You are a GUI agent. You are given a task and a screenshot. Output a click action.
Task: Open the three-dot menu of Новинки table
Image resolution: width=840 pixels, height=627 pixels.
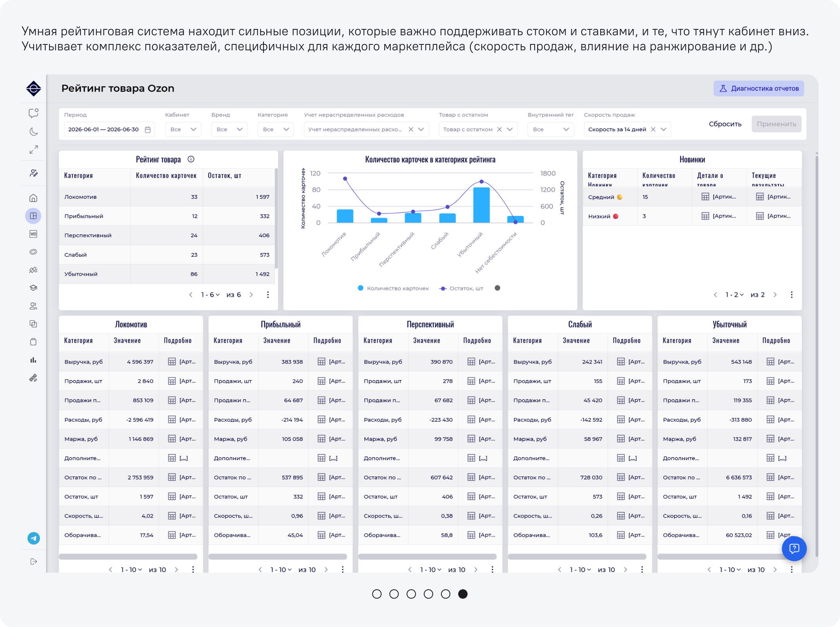[x=792, y=294]
